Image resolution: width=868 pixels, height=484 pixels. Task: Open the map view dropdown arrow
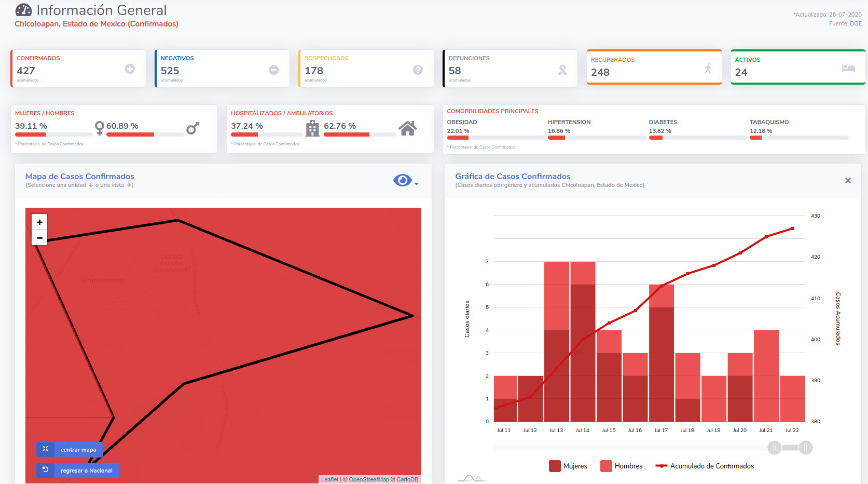(x=416, y=183)
